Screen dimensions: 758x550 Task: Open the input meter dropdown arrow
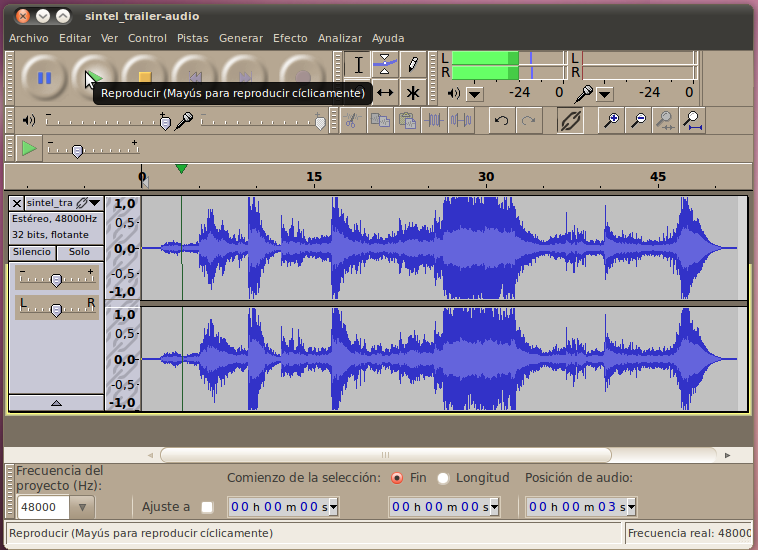(605, 94)
